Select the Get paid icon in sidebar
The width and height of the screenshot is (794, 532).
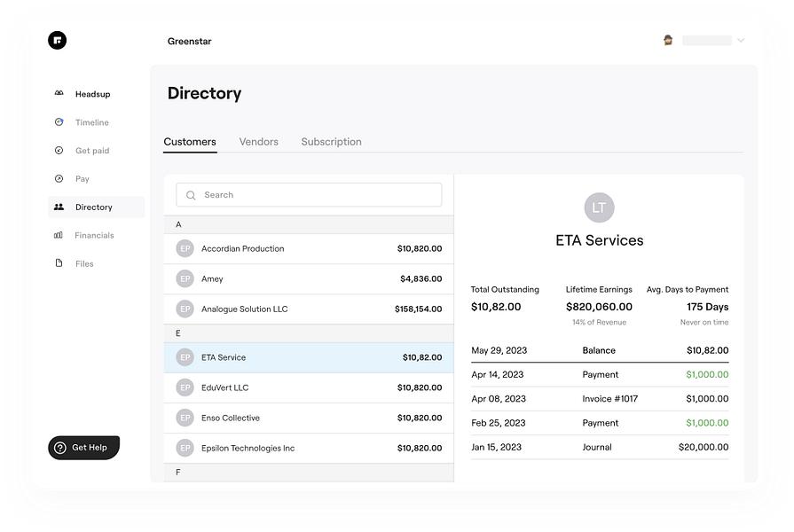pyautogui.click(x=59, y=151)
